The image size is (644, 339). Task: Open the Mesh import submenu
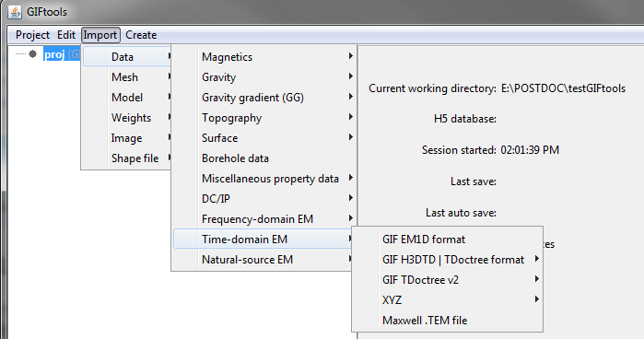127,76
